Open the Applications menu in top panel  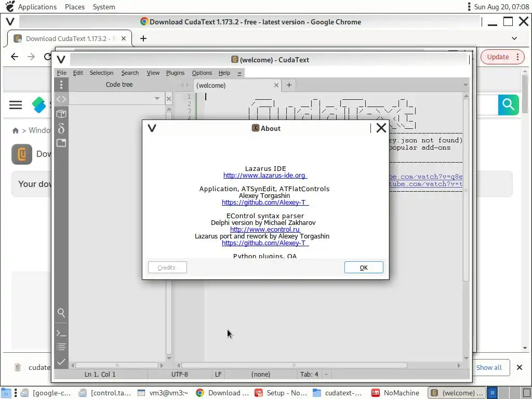tap(37, 7)
